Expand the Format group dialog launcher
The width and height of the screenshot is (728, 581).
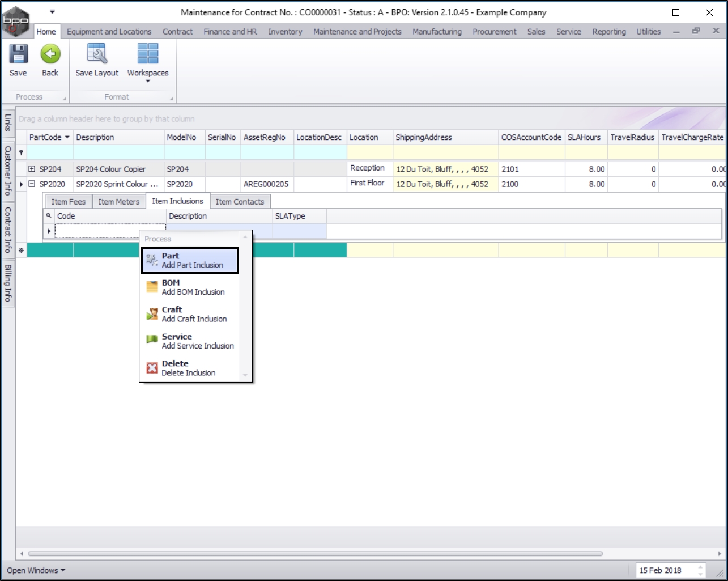tap(171, 99)
